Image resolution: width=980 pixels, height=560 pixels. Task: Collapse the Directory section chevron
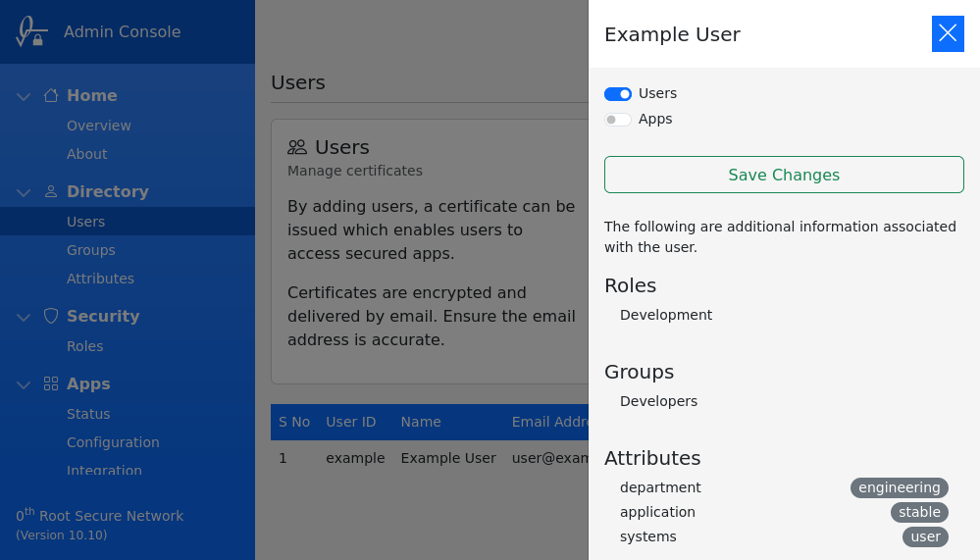(24, 192)
